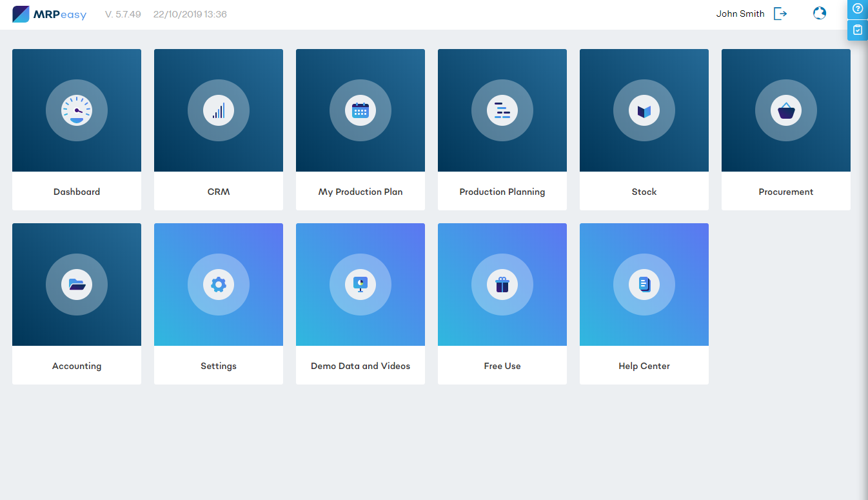The width and height of the screenshot is (868, 500).
Task: Click the MRPeasy logo
Action: pos(49,14)
